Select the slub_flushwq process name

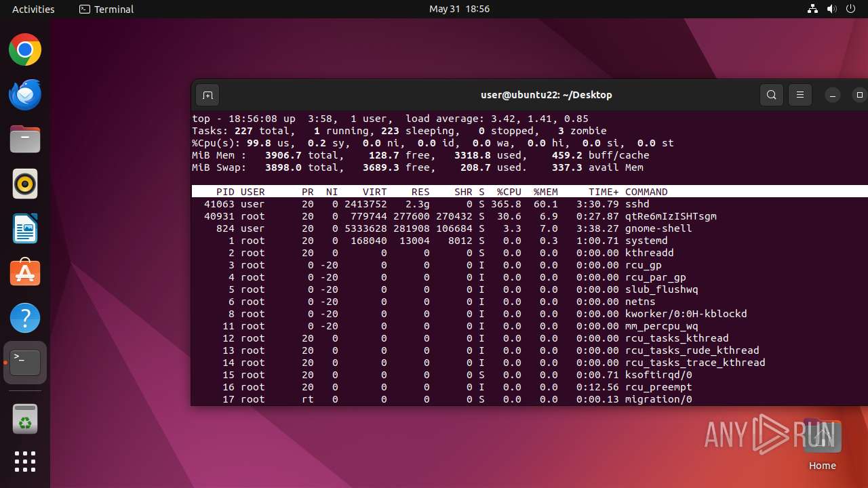click(x=662, y=289)
